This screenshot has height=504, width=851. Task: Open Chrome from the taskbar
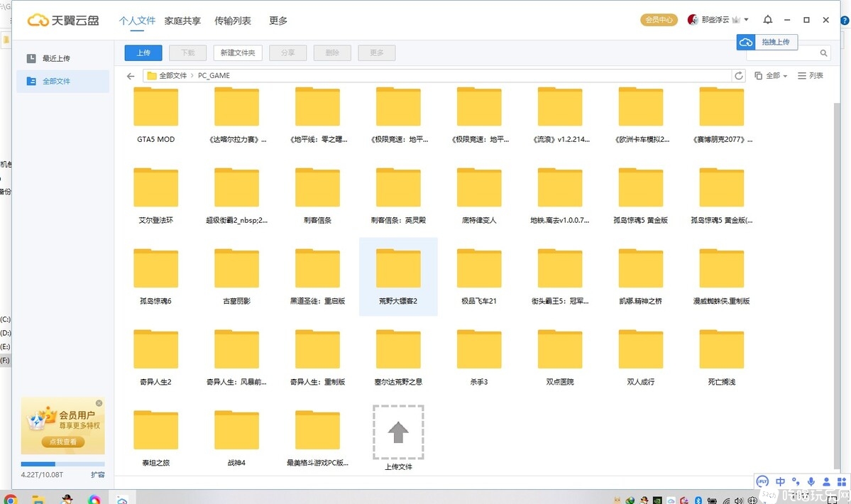(11, 498)
